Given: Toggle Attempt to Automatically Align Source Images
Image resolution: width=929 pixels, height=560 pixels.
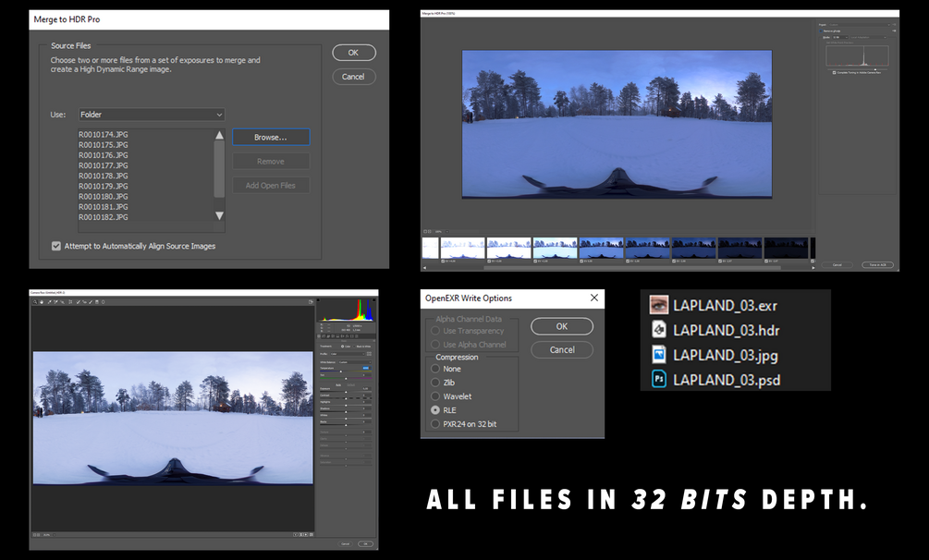Looking at the screenshot, I should click(x=56, y=246).
